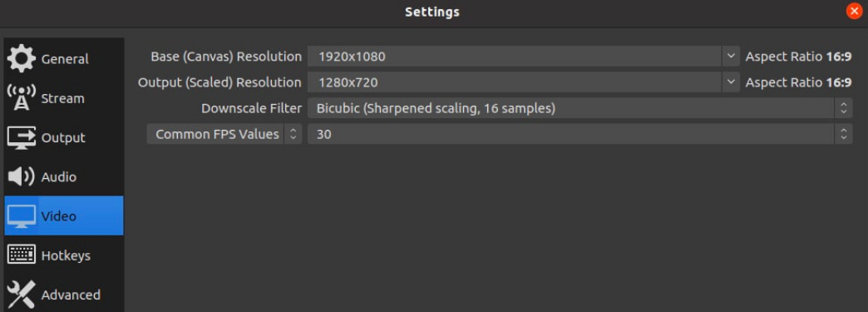The image size is (868, 312).
Task: Expand Output (Scaled) Resolution dropdown arrow
Action: 731,82
